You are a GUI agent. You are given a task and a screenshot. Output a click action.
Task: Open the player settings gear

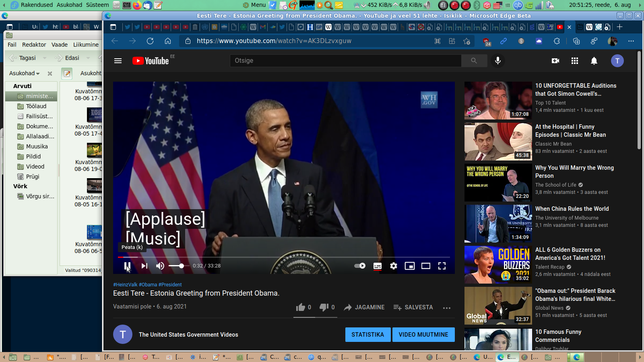(393, 266)
